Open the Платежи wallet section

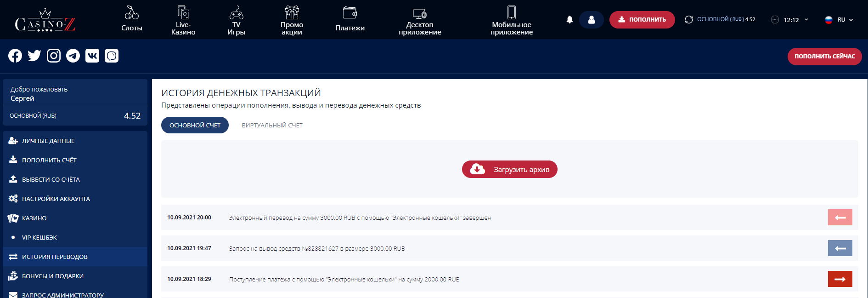pyautogui.click(x=350, y=19)
